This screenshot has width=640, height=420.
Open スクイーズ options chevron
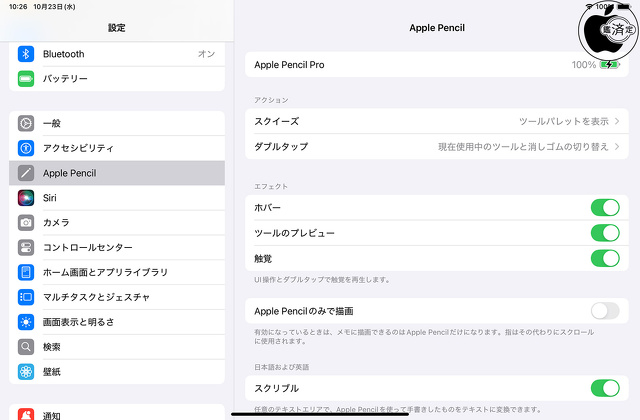point(617,121)
